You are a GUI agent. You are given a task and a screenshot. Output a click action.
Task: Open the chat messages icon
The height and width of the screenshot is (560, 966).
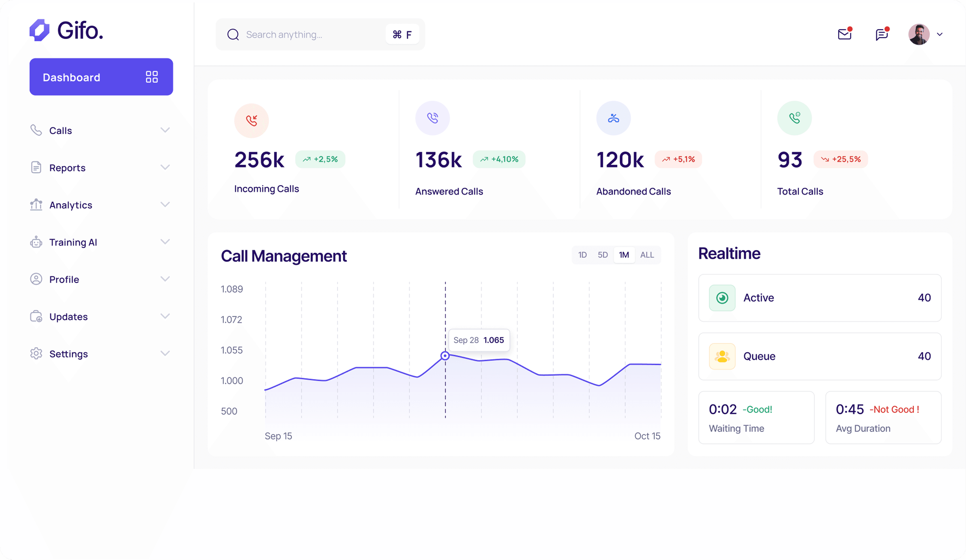click(x=881, y=34)
